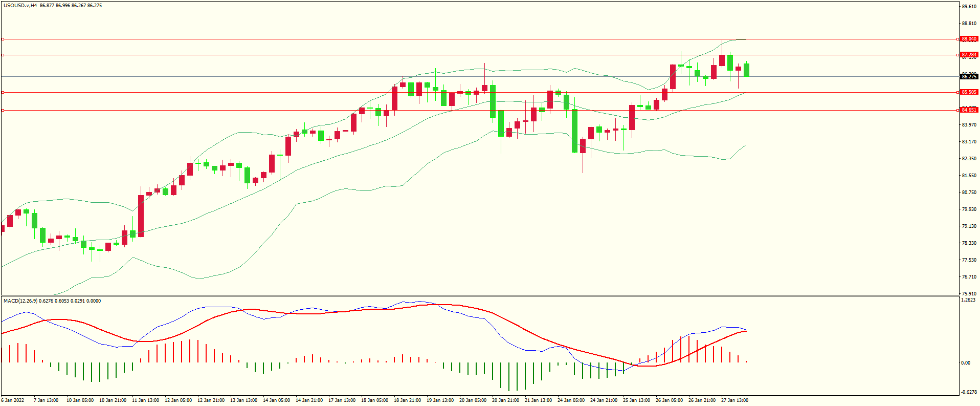Select the 84.651 price line label
Screen dimensions: 980x406
pos(969,110)
